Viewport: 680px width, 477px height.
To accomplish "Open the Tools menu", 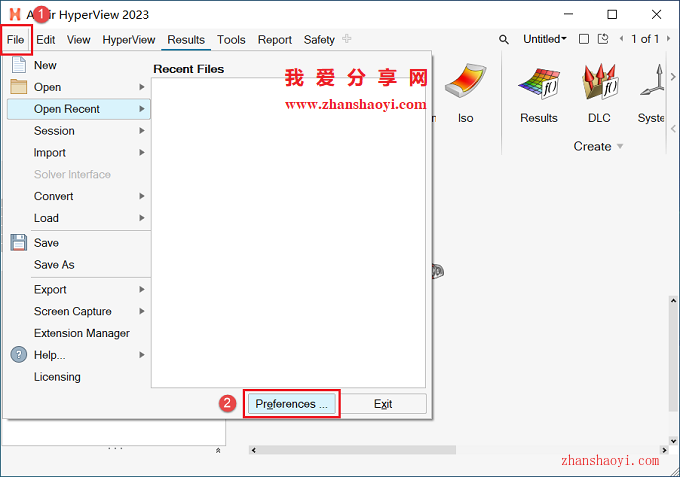I will (231, 40).
